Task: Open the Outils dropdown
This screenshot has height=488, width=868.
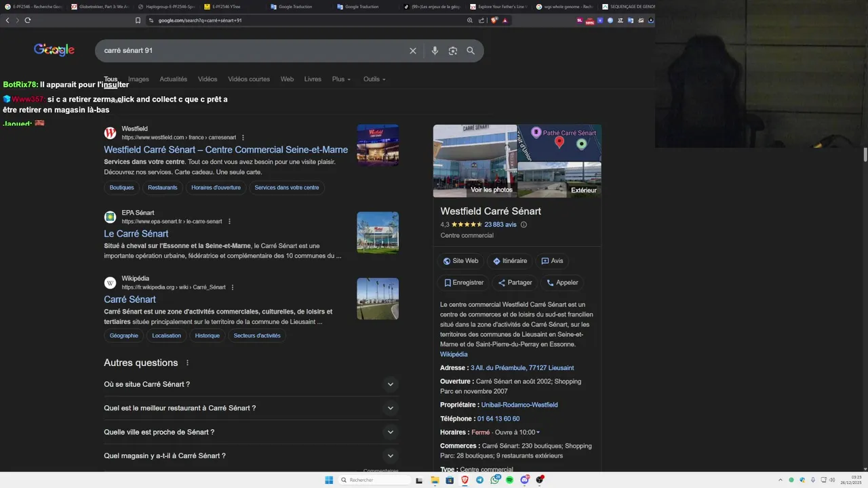Action: [x=374, y=79]
